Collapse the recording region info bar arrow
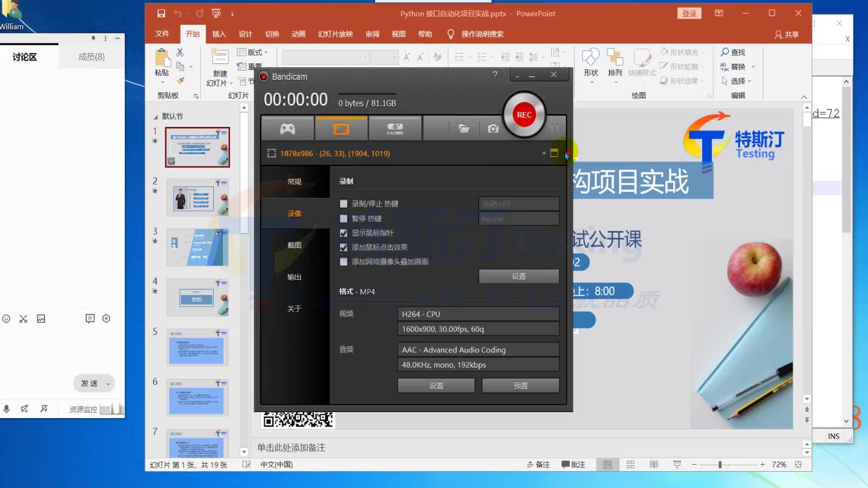Viewport: 868px width, 488px height. (544, 153)
